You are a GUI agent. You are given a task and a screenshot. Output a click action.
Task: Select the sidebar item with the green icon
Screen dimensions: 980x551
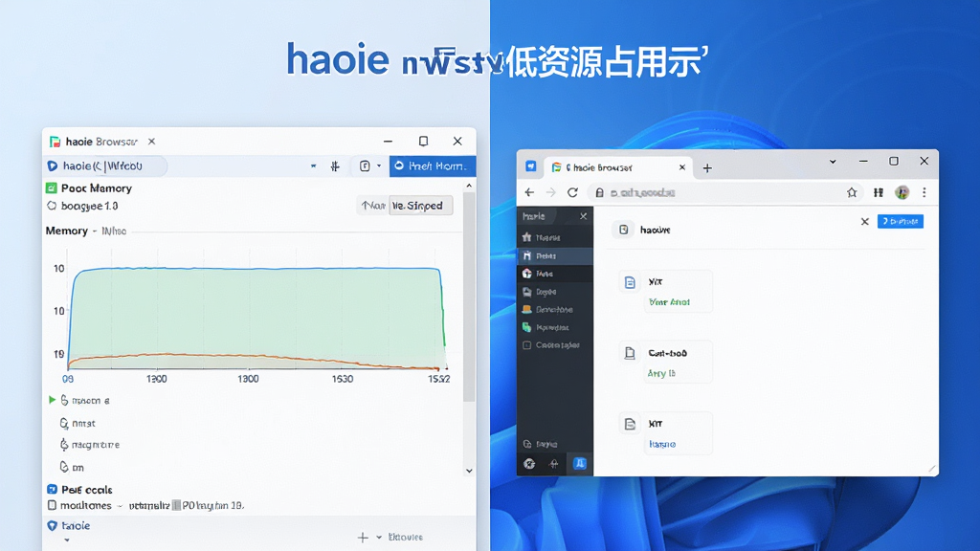click(555, 327)
